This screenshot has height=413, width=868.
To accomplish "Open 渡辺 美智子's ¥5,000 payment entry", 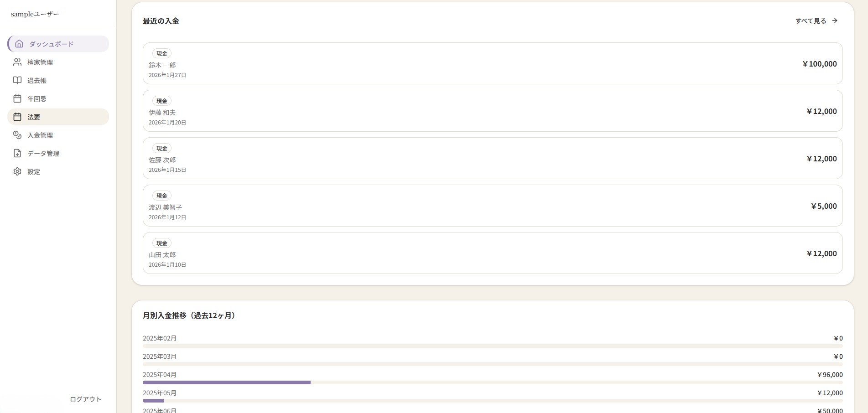I will pos(493,206).
